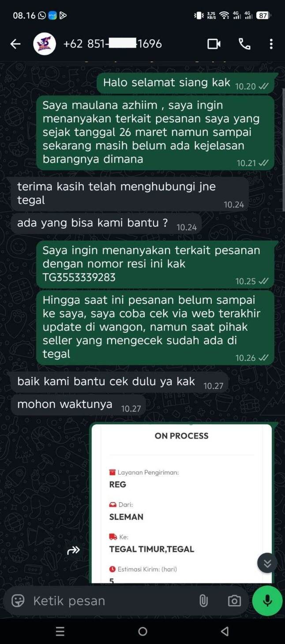
Task: Jump to latest messages with double-chevron button
Action: click(x=267, y=563)
